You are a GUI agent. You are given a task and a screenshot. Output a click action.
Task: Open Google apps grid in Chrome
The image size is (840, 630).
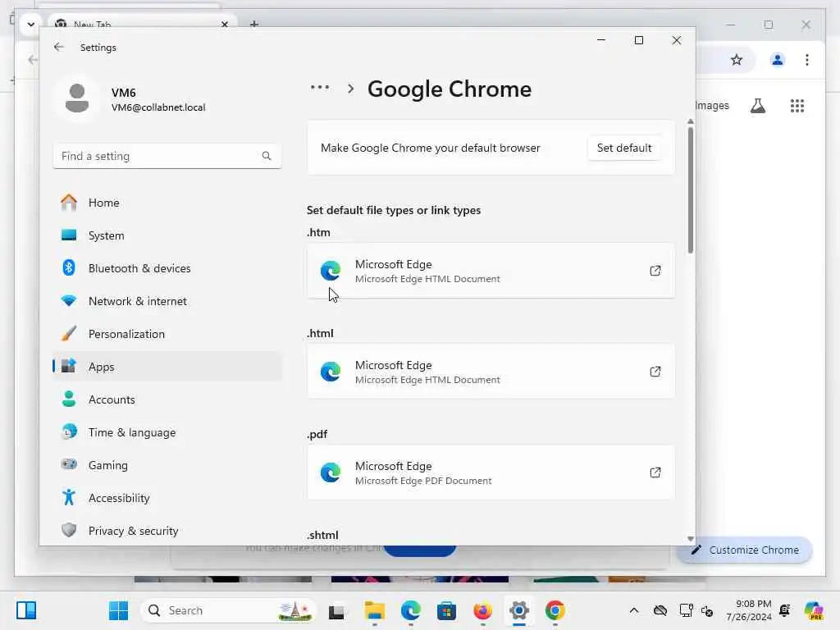(797, 106)
